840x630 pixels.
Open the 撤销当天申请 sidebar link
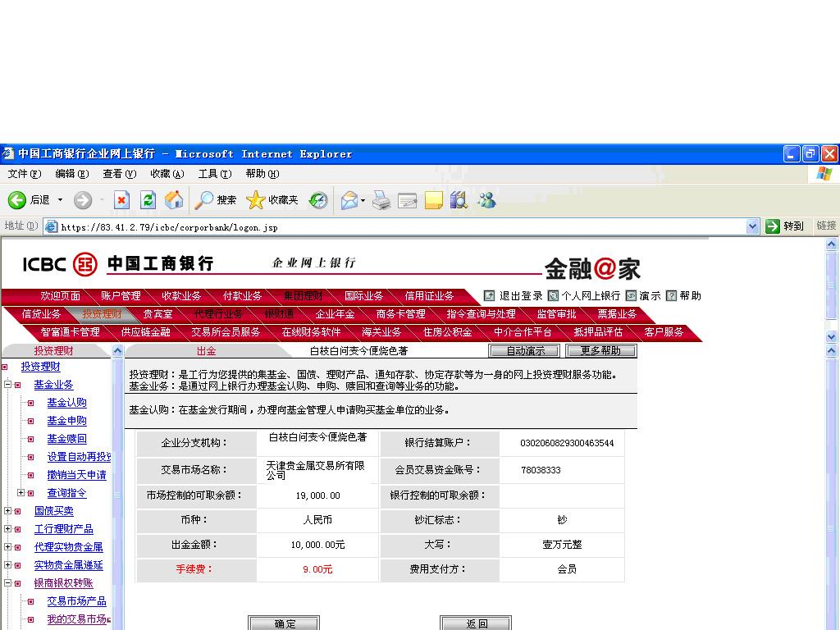pyautogui.click(x=76, y=475)
